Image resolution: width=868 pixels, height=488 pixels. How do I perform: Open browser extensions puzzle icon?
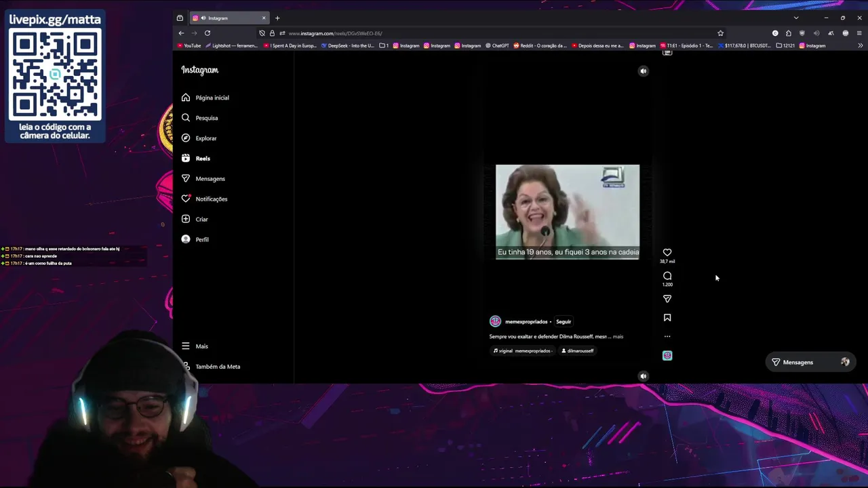(788, 33)
